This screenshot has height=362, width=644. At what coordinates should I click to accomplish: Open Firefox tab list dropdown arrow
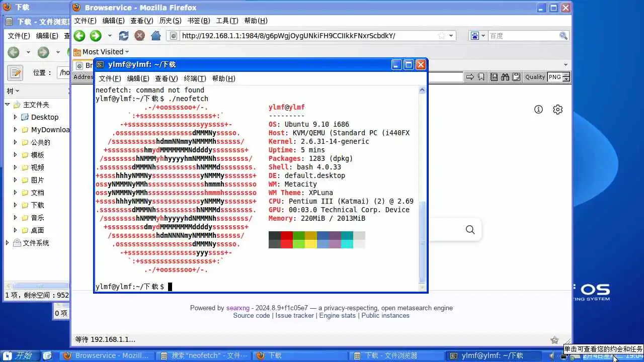click(x=565, y=65)
